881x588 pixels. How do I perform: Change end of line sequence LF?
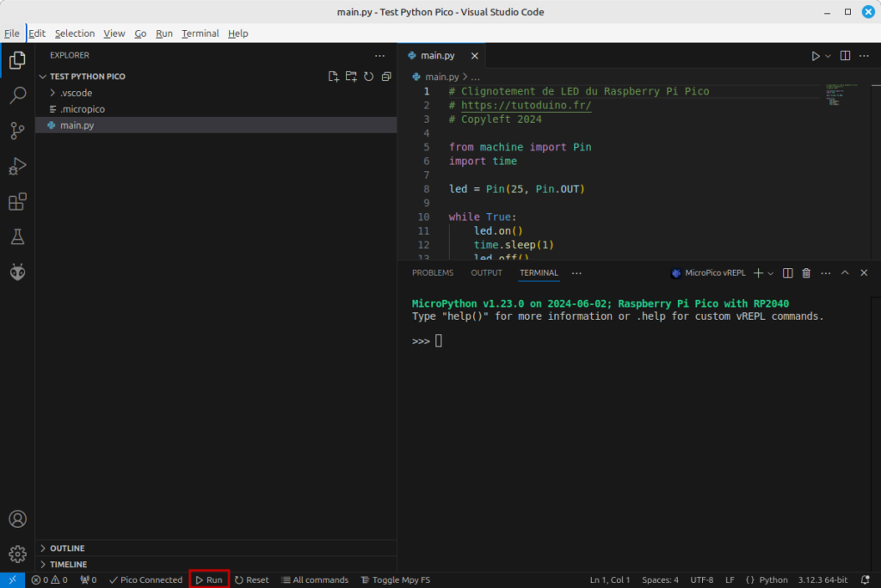point(730,580)
